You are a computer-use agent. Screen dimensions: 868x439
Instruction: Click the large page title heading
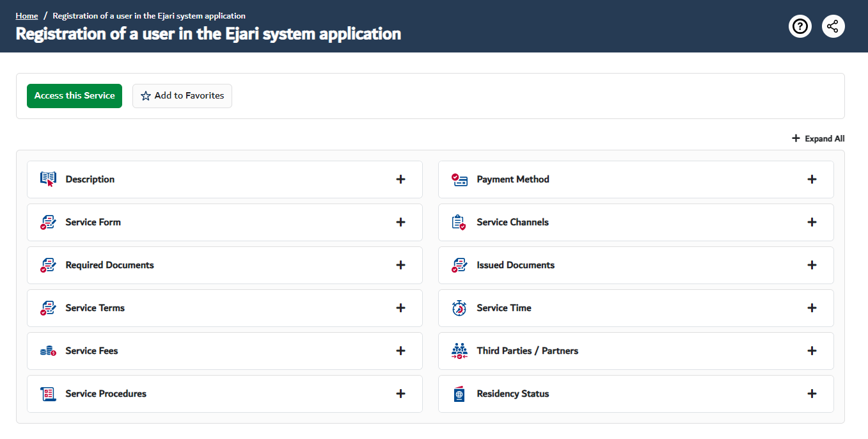(209, 33)
